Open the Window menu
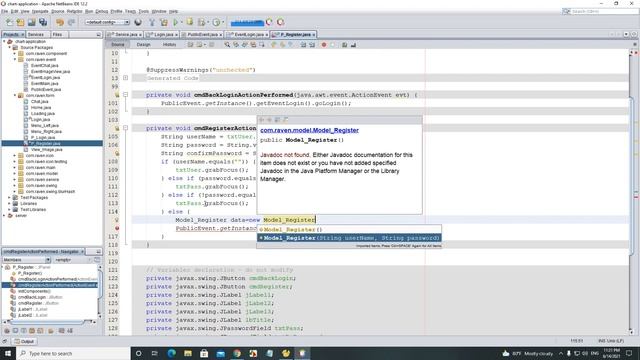Image resolution: width=640 pixels, height=360 pixels. tap(159, 11)
